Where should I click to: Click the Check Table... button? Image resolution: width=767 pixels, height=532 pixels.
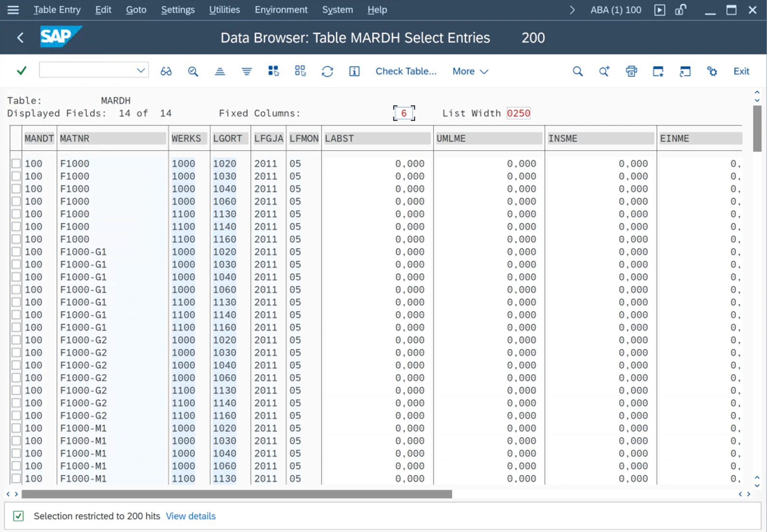[406, 71]
